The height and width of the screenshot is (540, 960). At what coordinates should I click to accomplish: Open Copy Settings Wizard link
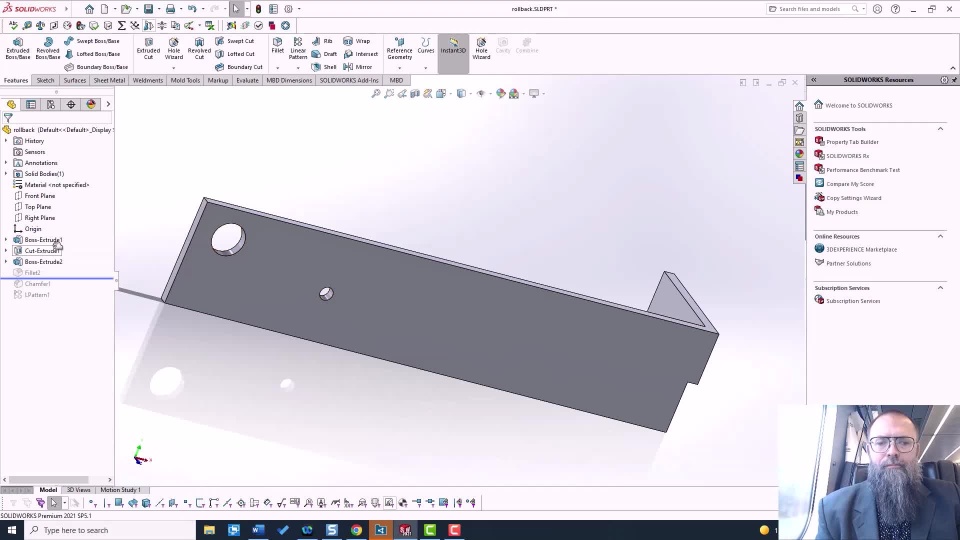(853, 198)
